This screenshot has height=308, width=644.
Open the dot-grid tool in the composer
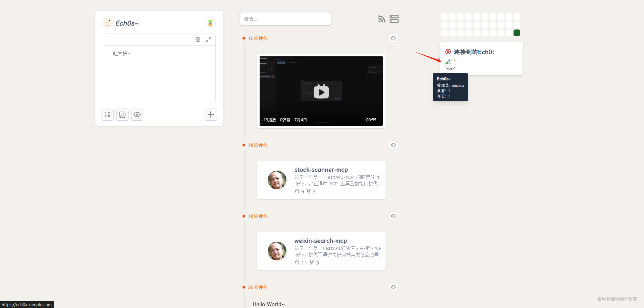(107, 115)
